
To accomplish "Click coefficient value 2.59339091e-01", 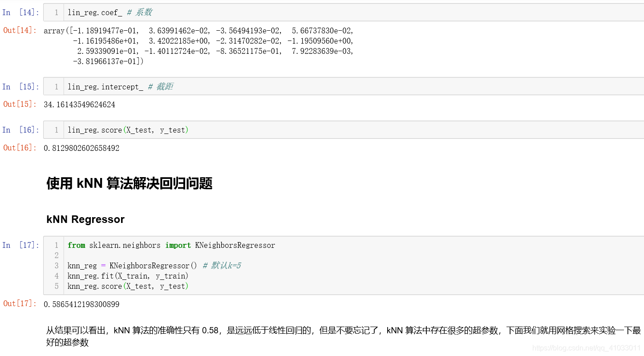I will 107,51.
